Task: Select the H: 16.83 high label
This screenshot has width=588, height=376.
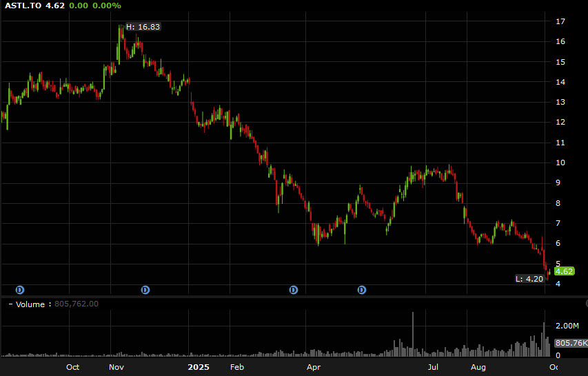Action: point(143,27)
